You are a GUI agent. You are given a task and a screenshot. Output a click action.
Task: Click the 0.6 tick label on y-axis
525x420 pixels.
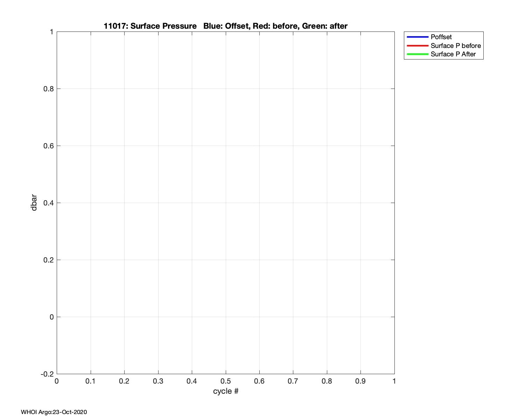[48, 146]
